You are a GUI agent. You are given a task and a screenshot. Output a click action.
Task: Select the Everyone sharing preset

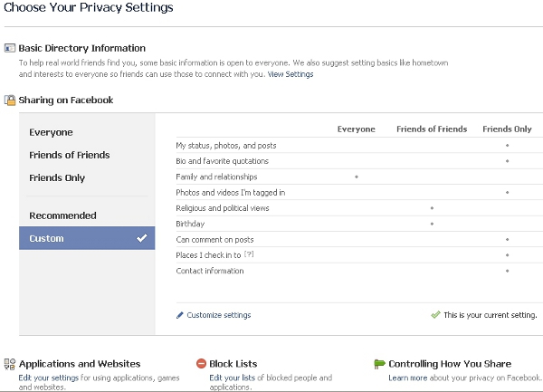click(51, 132)
